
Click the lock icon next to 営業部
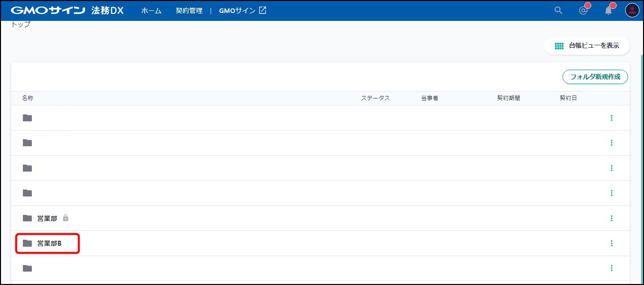coord(66,218)
